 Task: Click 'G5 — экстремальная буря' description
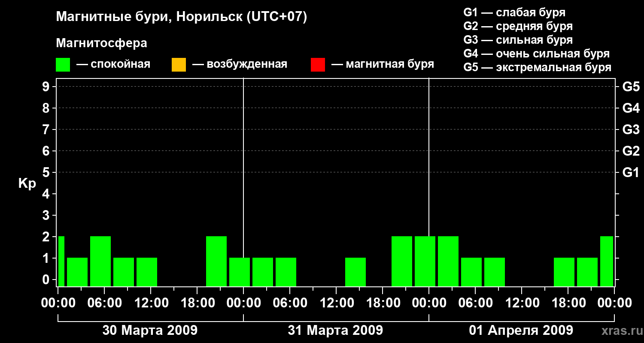538,68
